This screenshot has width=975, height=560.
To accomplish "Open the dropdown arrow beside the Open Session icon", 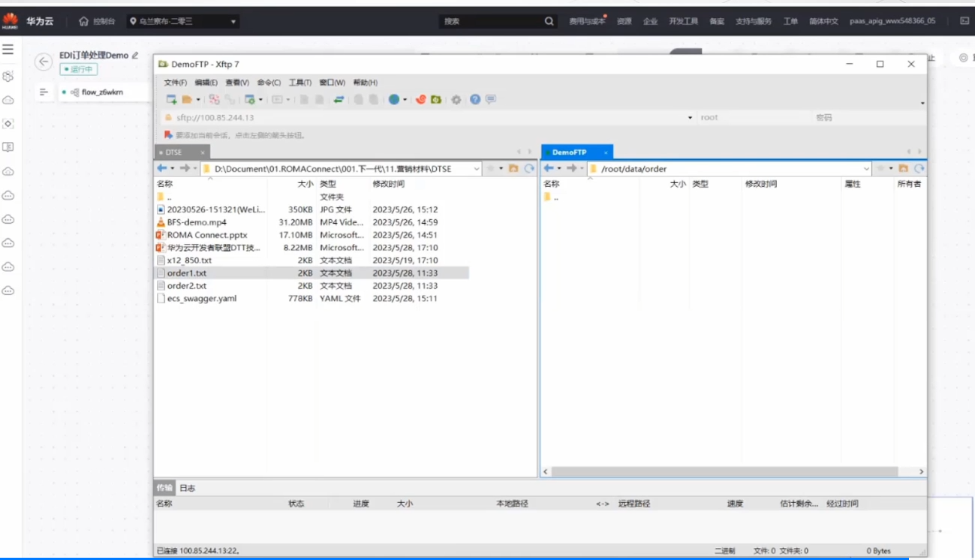I will (198, 99).
